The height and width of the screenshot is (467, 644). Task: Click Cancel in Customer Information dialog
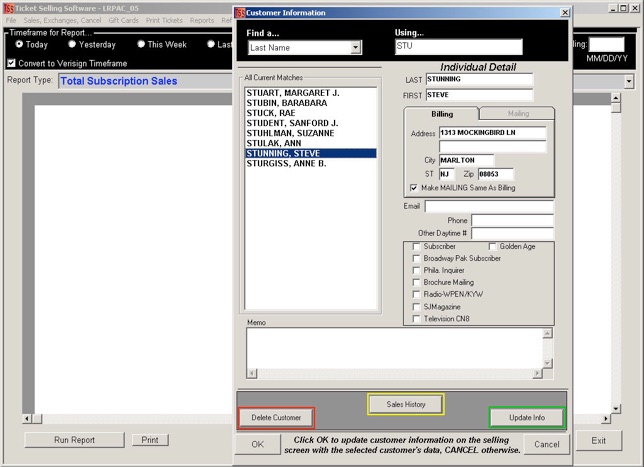pyautogui.click(x=546, y=444)
